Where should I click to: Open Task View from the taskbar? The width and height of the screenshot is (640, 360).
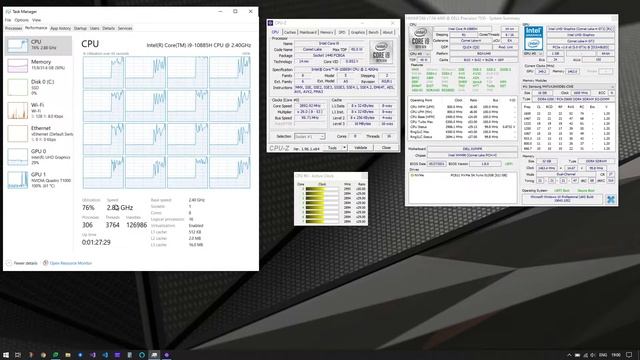tap(18, 355)
